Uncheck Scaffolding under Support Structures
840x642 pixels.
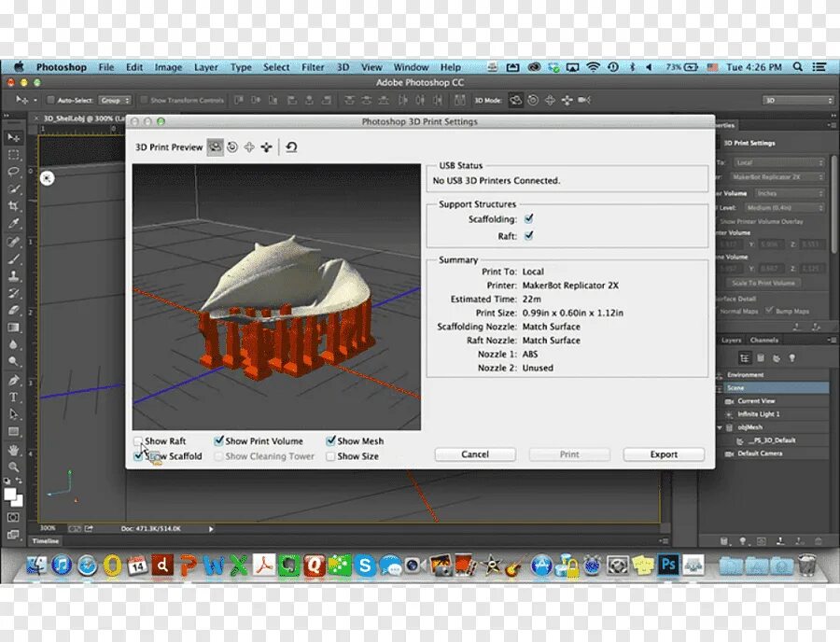click(x=528, y=218)
